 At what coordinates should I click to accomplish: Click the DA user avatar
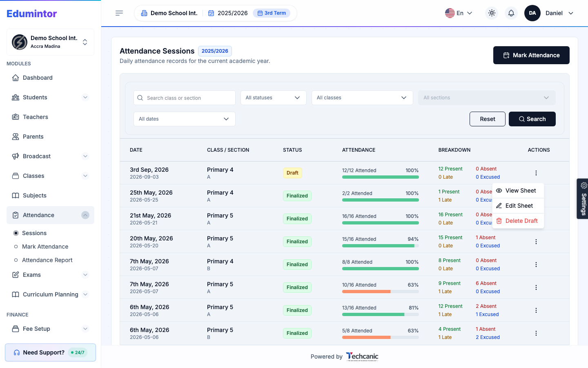pyautogui.click(x=532, y=13)
